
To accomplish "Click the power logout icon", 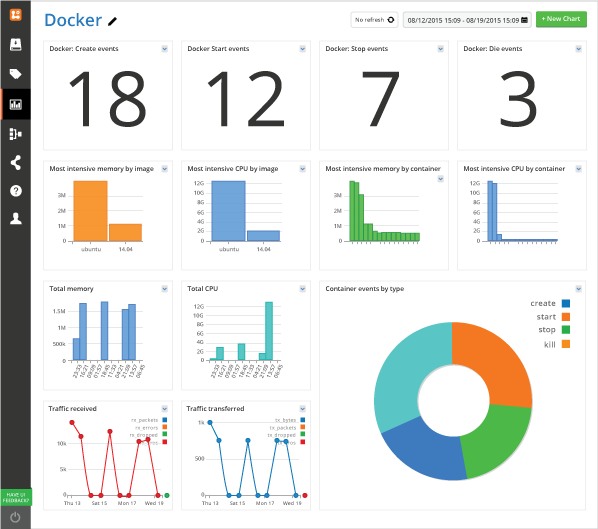I will pyautogui.click(x=15, y=517).
